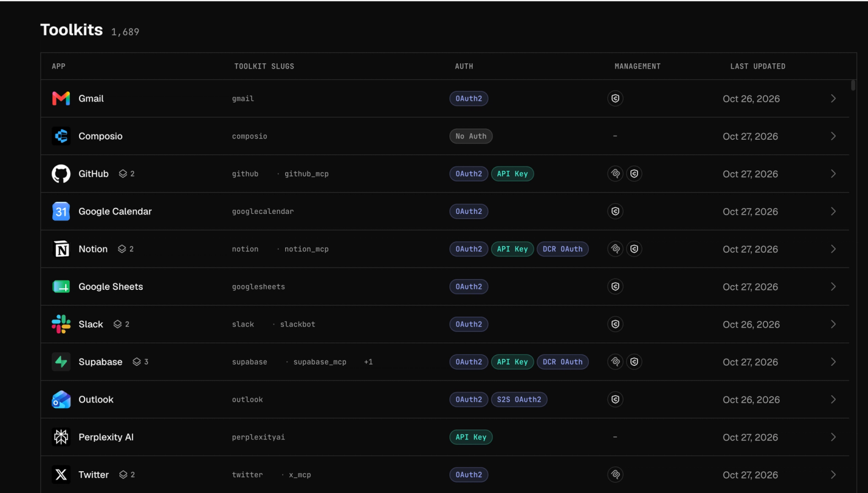Click the layers icon next to GitHub
The height and width of the screenshot is (493, 868).
click(x=123, y=174)
